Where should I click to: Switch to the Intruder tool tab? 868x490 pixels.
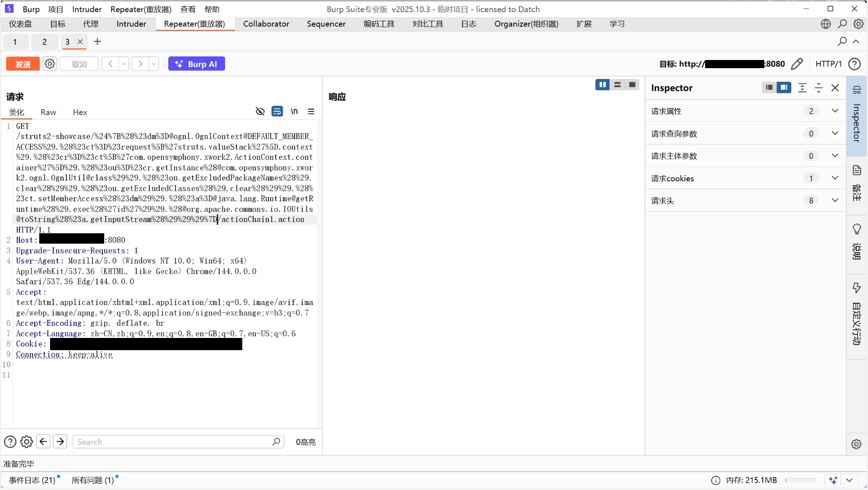[131, 24]
